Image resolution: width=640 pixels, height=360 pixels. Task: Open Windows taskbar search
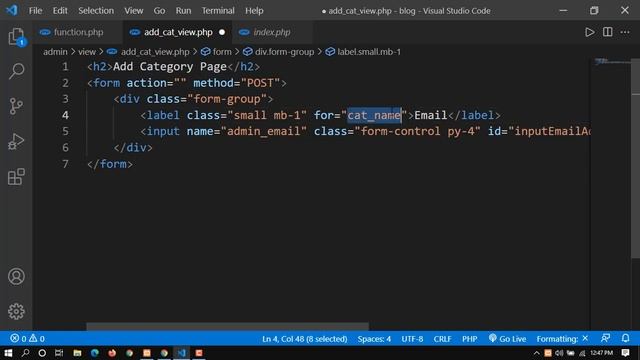click(x=26, y=353)
